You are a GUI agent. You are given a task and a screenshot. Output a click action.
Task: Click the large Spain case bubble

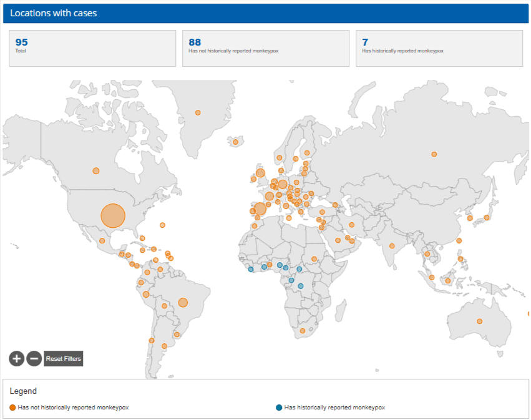coord(260,208)
